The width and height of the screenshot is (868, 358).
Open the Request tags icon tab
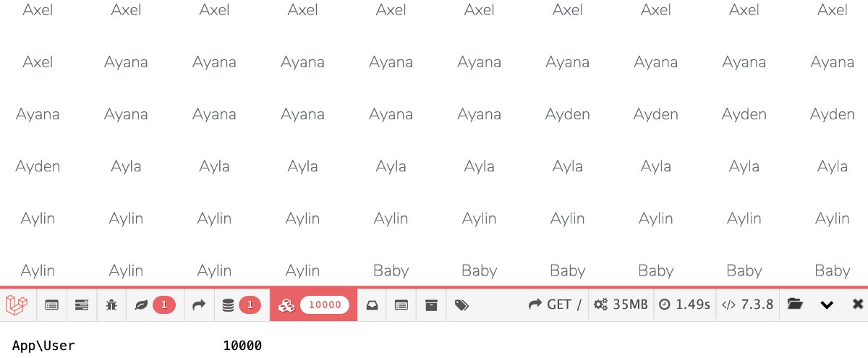[461, 305]
